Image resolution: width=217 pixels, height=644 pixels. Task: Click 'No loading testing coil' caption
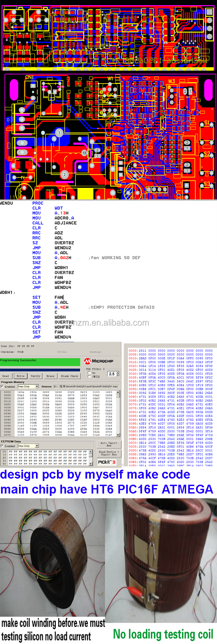163,634
